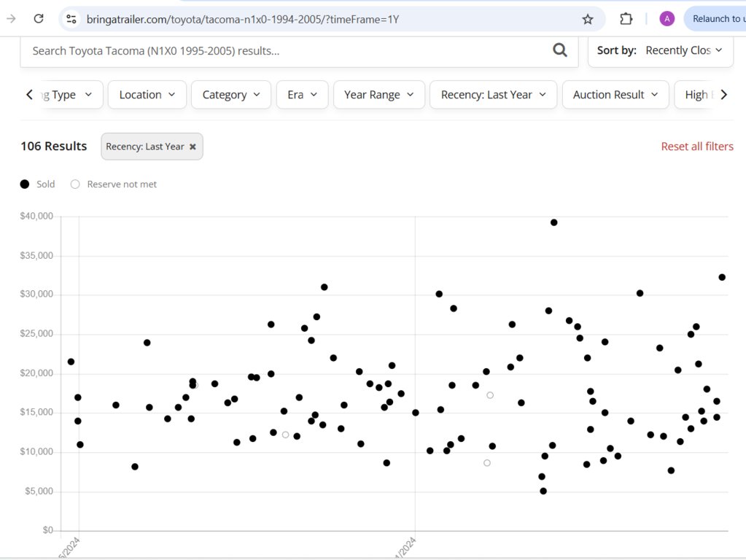
Task: Open the Year Range filter dropdown
Action: click(379, 95)
